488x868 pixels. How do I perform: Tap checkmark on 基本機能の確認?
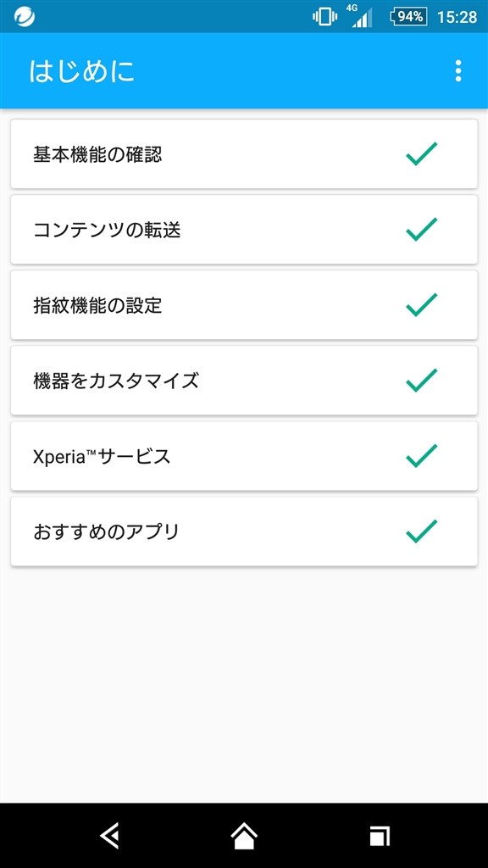(420, 154)
